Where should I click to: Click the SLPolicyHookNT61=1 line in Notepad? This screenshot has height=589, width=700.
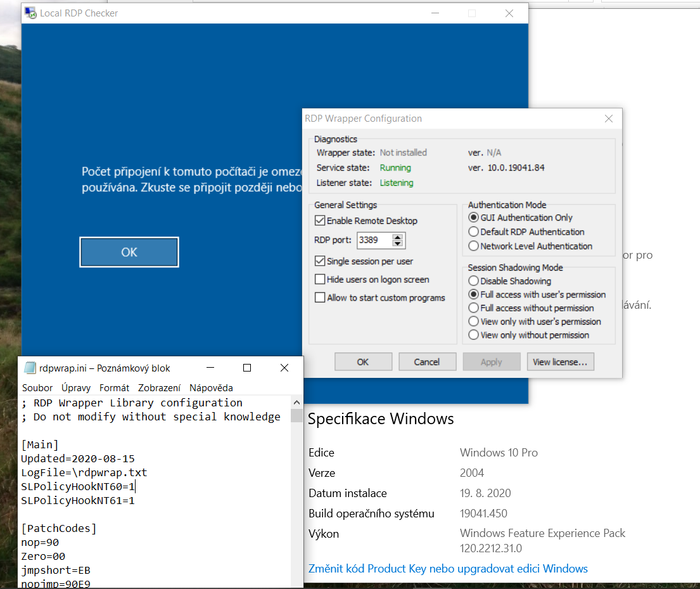click(78, 500)
